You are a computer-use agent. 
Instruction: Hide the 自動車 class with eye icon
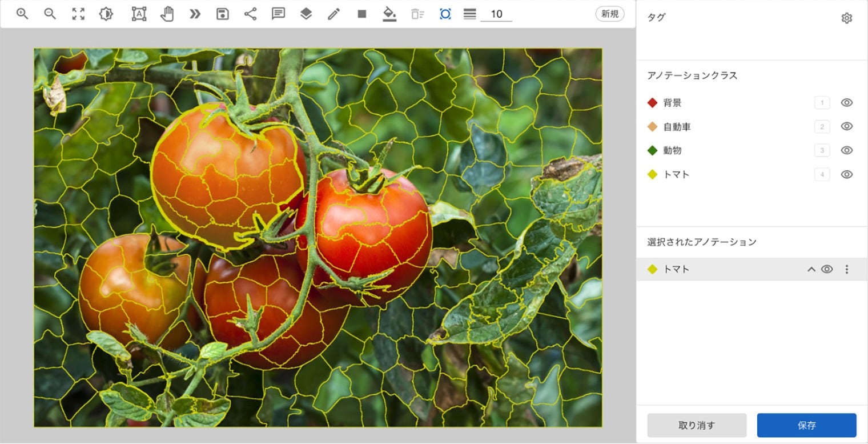(847, 127)
